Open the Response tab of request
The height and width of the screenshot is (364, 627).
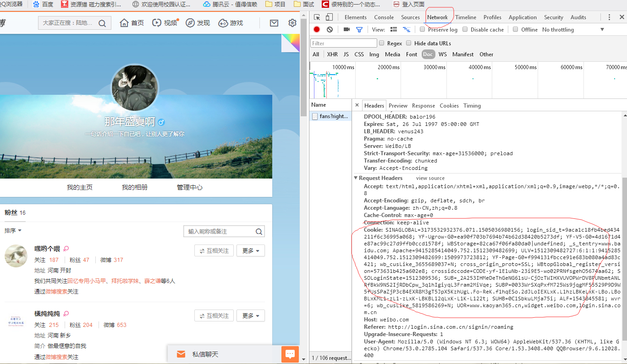[423, 105]
